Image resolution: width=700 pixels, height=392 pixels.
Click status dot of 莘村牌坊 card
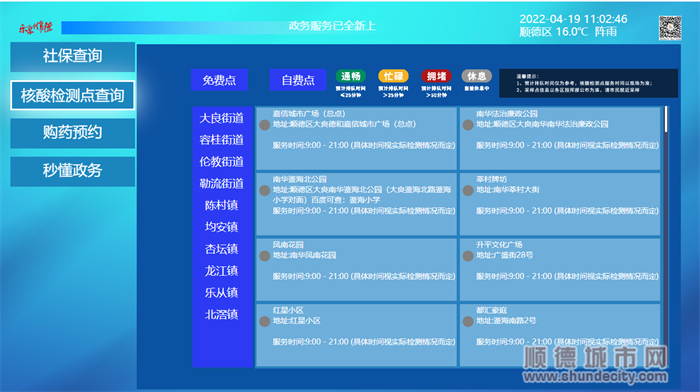click(468, 191)
